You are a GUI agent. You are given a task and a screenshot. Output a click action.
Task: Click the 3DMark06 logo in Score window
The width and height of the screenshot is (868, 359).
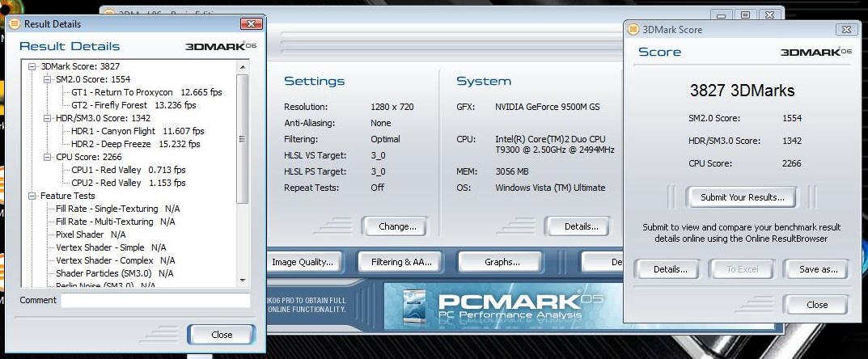pos(816,52)
